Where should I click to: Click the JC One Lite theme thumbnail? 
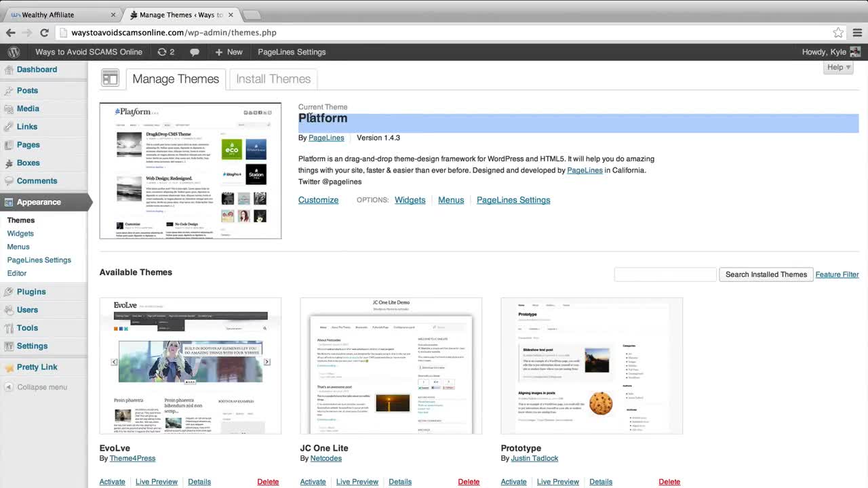coord(391,365)
